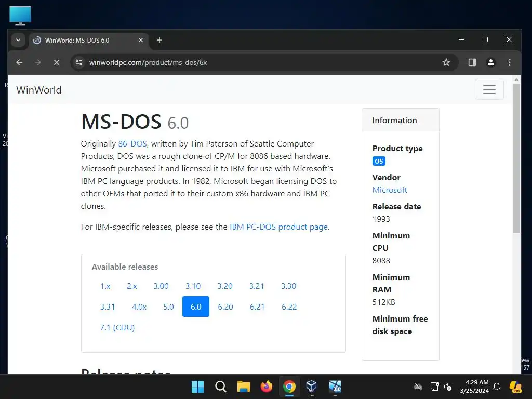
Task: Select release 6.21
Action: coord(257,307)
